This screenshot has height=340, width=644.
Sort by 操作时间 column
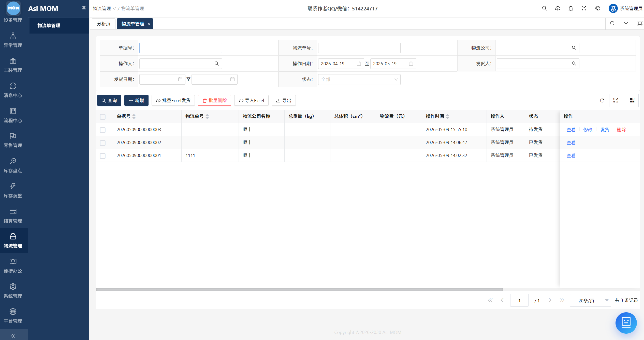pos(448,116)
